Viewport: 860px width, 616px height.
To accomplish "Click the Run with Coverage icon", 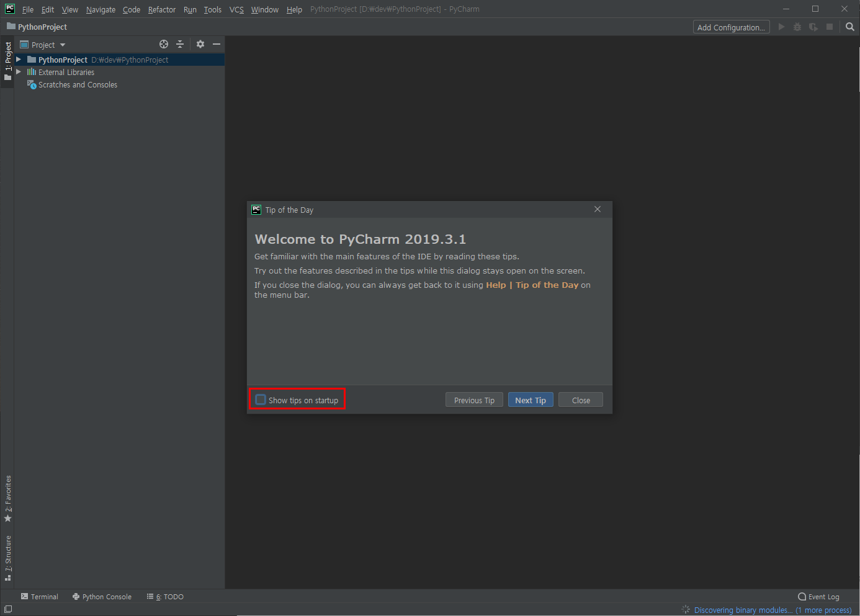I will (x=813, y=27).
